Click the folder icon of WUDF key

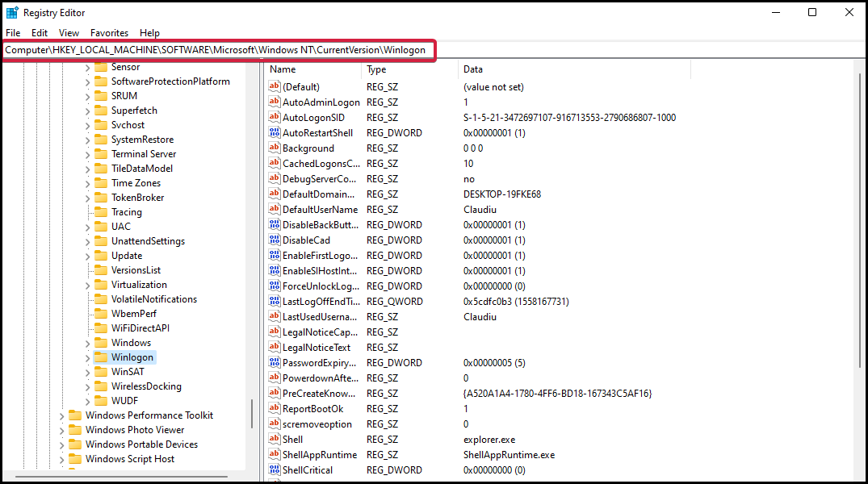[x=101, y=400]
